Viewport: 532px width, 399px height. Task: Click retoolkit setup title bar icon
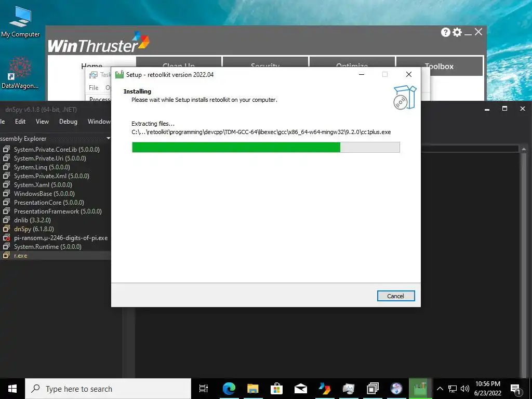click(119, 75)
